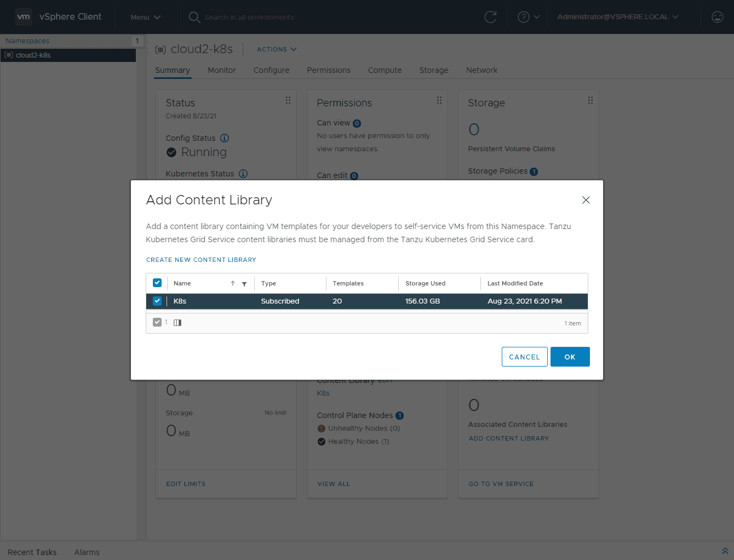
Task: Click the refresh icon in top bar
Action: point(490,17)
